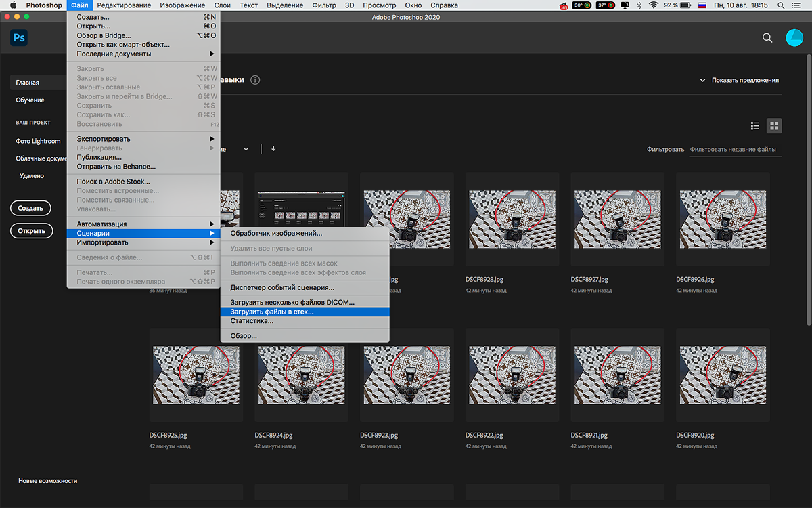Open the Выделение menu

(285, 5)
